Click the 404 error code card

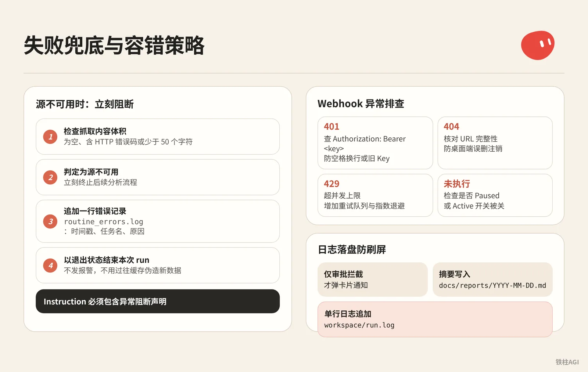tap(495, 143)
